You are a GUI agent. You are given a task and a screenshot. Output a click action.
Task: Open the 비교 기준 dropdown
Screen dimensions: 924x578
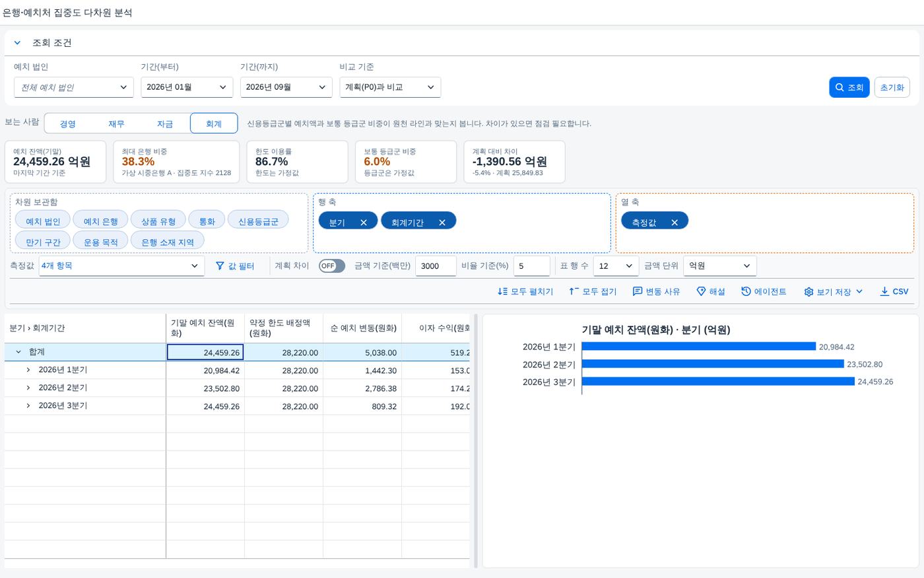tap(390, 87)
